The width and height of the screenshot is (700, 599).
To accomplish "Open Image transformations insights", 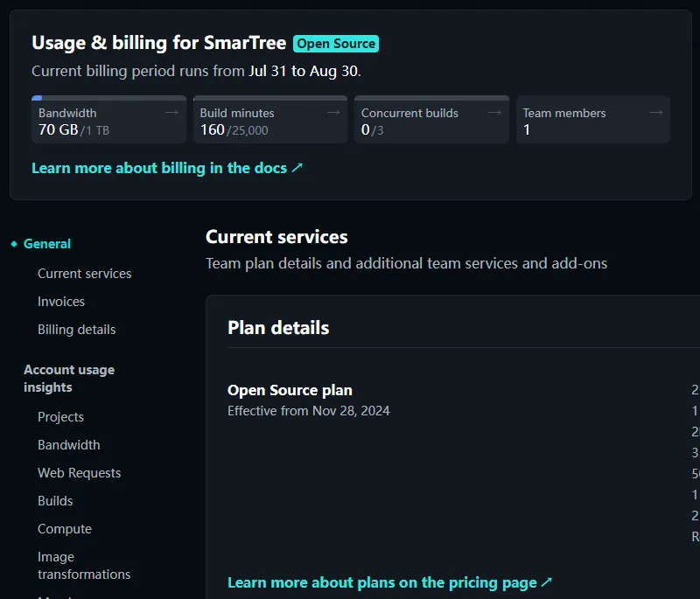I will (x=83, y=566).
